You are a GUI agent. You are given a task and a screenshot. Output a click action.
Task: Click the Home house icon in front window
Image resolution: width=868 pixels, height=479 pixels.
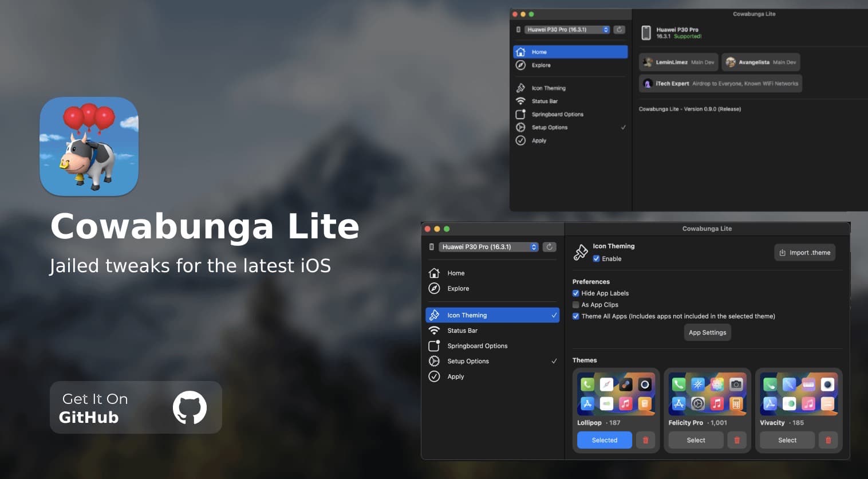[435, 273]
